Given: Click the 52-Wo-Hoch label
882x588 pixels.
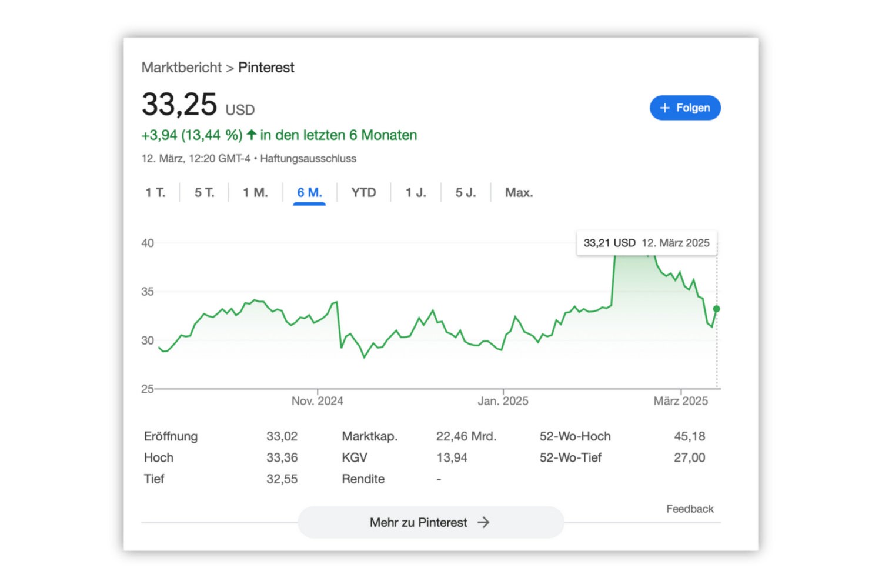Looking at the screenshot, I should (x=575, y=436).
